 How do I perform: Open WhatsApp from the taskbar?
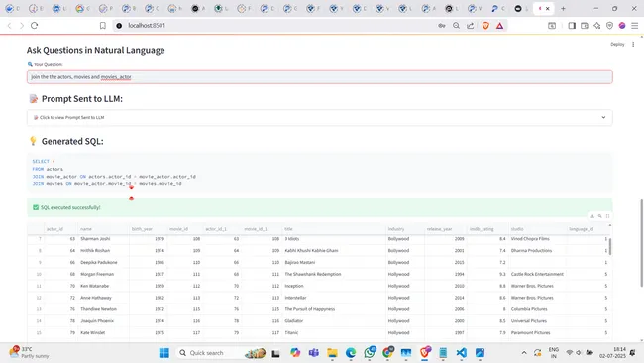click(x=369, y=353)
